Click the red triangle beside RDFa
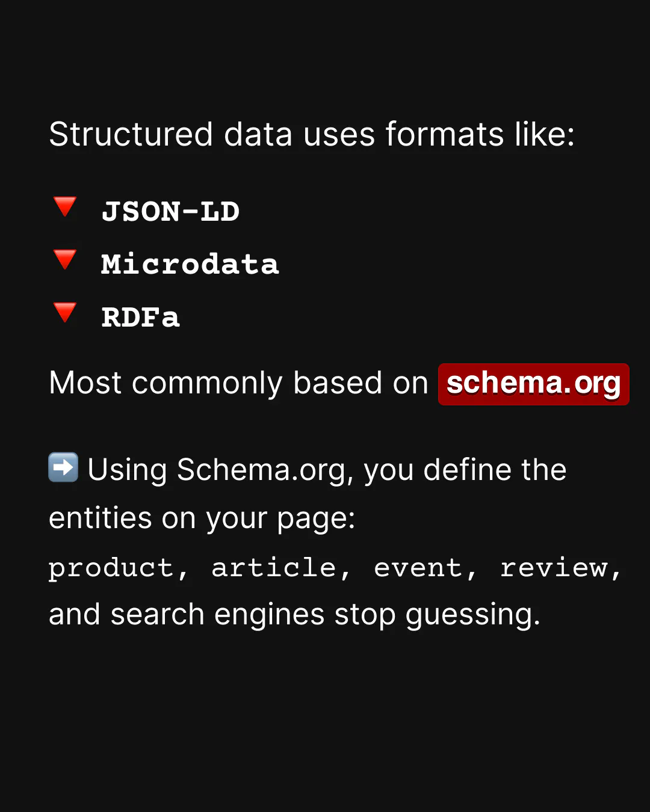 pyautogui.click(x=65, y=312)
